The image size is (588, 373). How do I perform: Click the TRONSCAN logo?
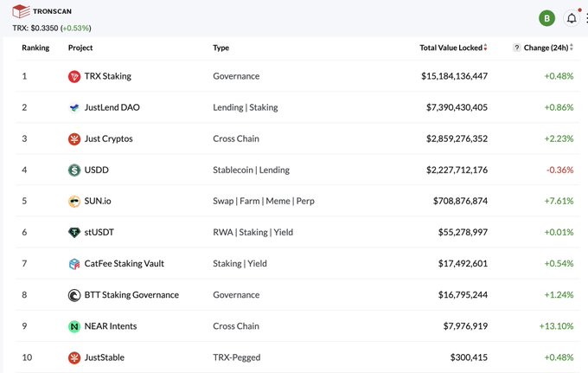coord(42,11)
